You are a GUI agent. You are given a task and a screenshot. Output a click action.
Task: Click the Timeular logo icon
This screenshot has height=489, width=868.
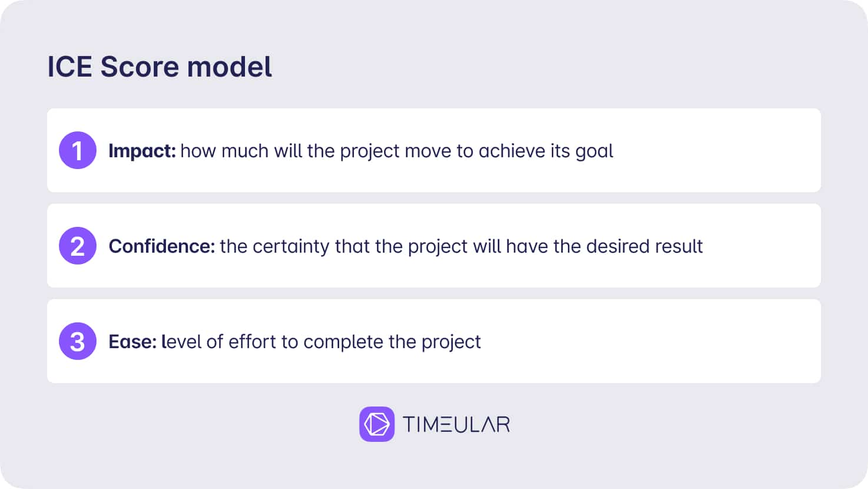click(x=377, y=424)
